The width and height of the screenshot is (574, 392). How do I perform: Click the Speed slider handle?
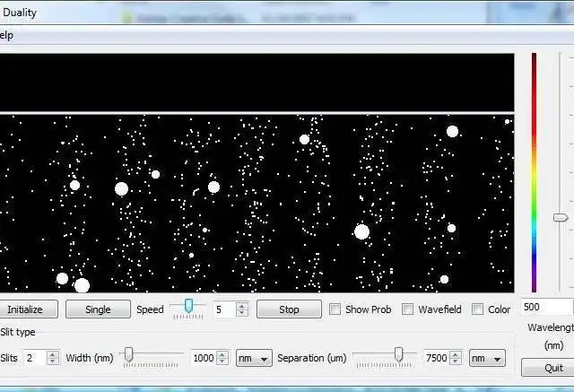(188, 306)
